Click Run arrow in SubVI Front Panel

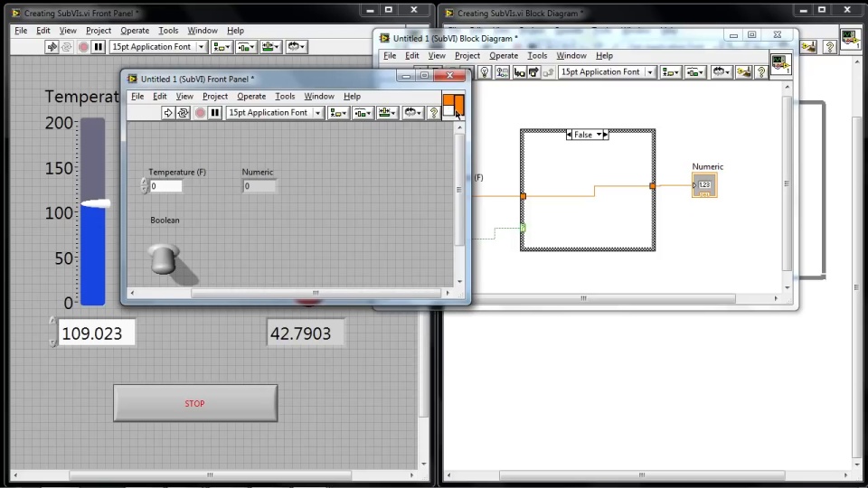[168, 113]
